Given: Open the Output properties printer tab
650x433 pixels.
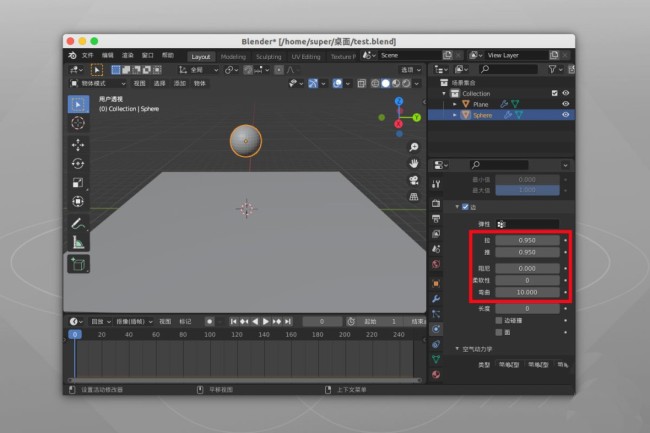Looking at the screenshot, I should [436, 218].
